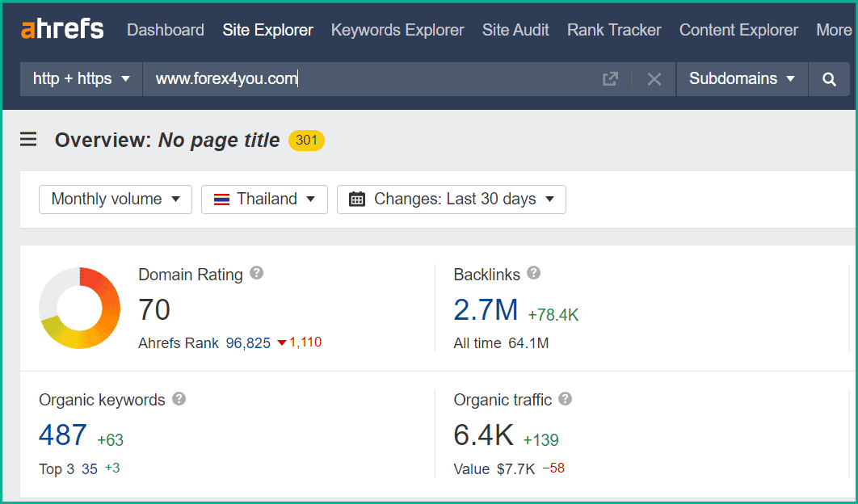This screenshot has height=504, width=858.
Task: Open Content Explorer
Action: tap(738, 30)
